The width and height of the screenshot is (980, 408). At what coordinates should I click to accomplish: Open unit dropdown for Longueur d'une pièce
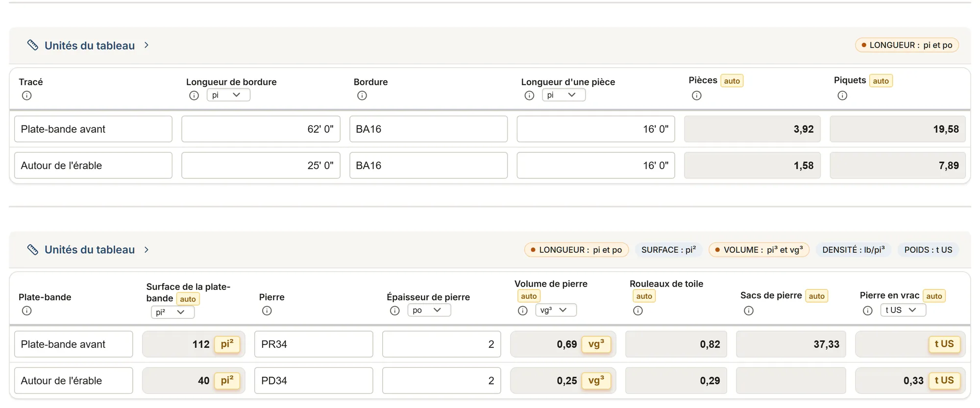(563, 95)
